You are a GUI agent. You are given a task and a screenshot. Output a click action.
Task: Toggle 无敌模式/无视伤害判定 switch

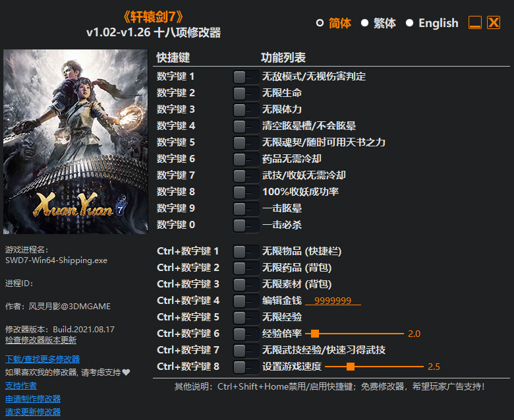[x=246, y=77]
